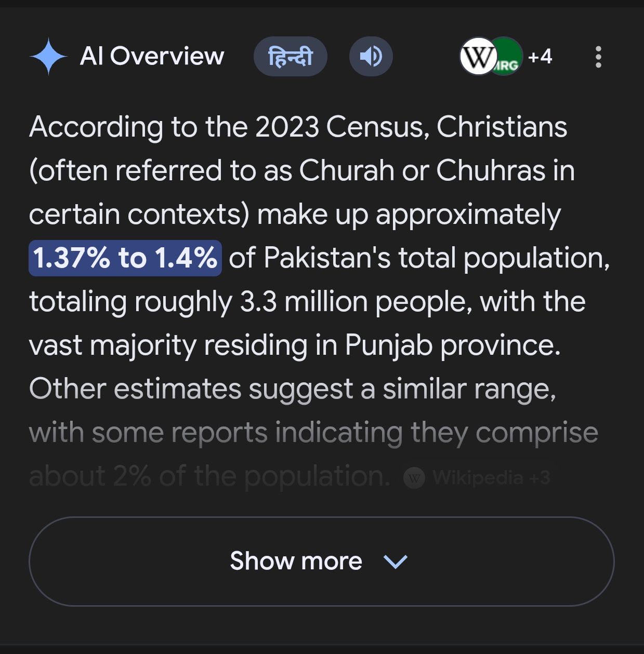
Task: Click the "AI Overview" heading text
Action: click(152, 57)
